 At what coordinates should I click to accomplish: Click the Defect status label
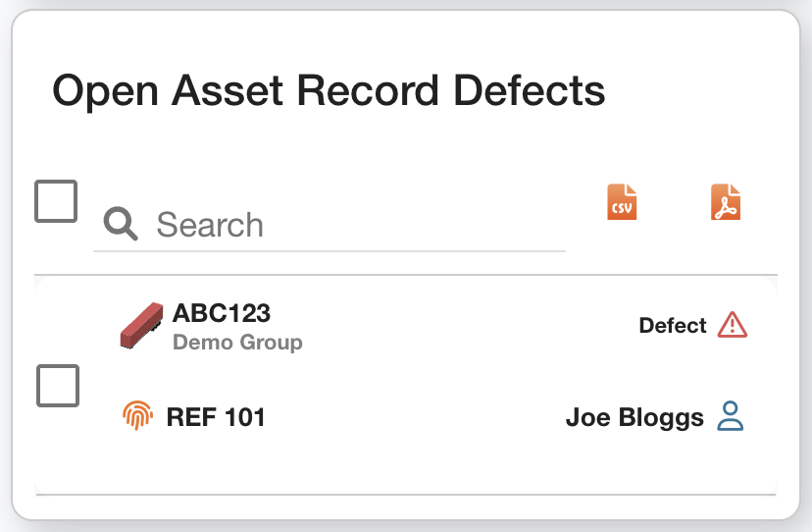coord(673,326)
